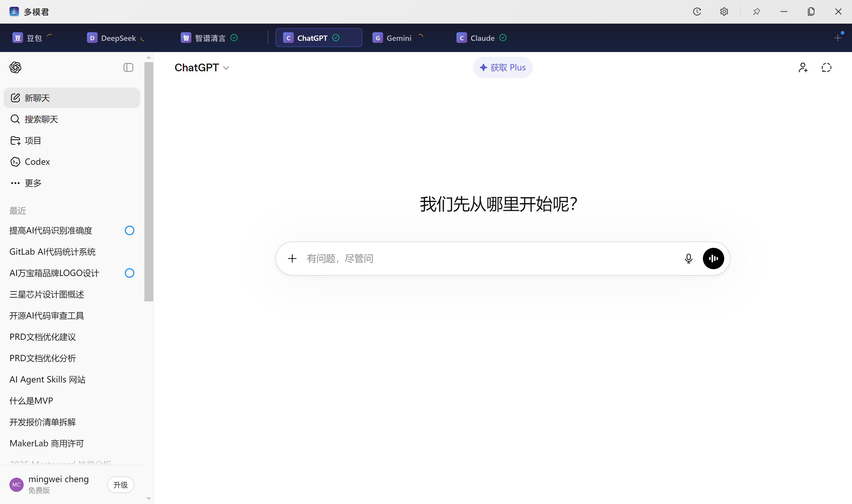Start temporary chat via dashed bubble icon
Viewport: 852px width, 504px height.
pos(826,67)
